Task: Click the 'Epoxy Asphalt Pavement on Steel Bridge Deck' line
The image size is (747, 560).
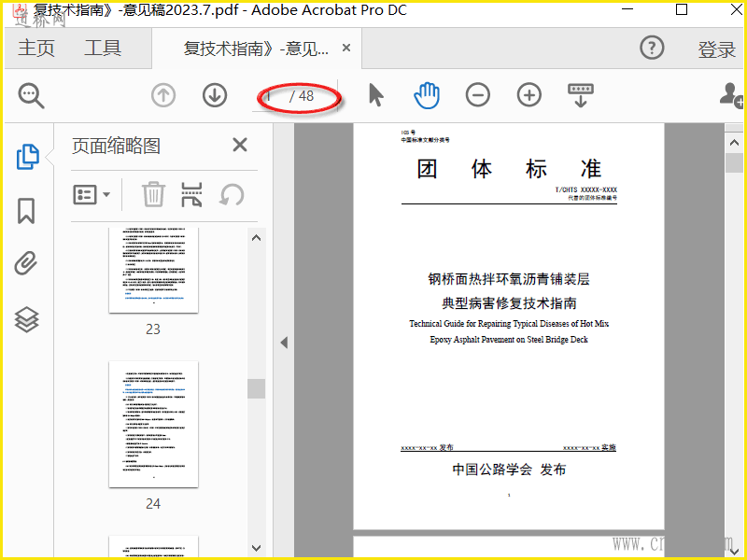Action: [x=509, y=340]
